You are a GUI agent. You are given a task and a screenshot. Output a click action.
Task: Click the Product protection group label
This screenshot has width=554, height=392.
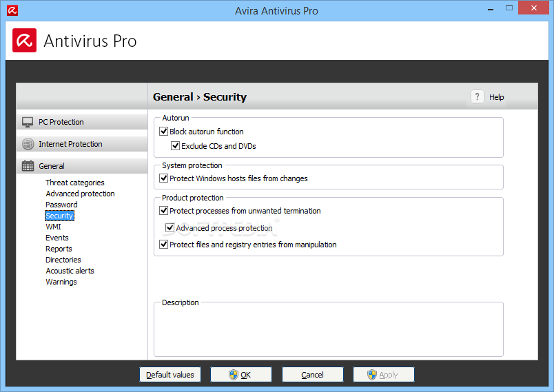click(x=192, y=198)
